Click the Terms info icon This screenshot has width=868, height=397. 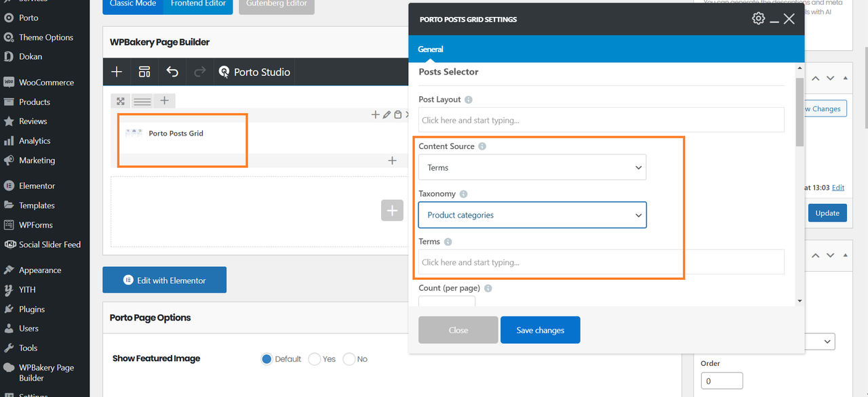pos(448,242)
